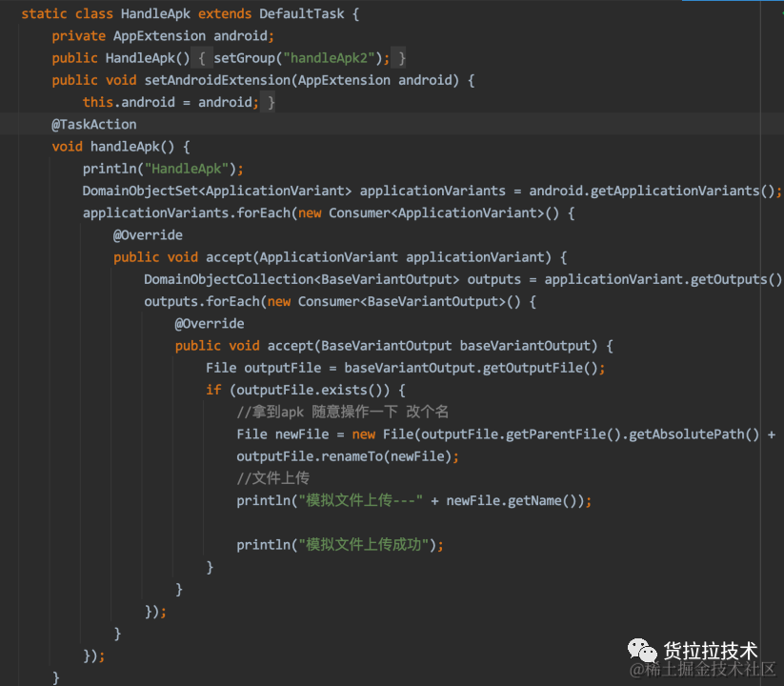
Task: Select the "static" keyword in the class declaration
Action: click(x=44, y=14)
